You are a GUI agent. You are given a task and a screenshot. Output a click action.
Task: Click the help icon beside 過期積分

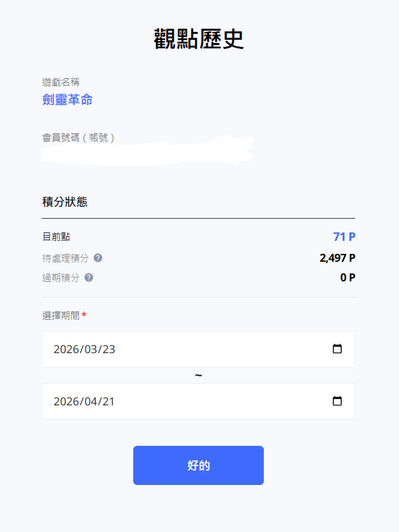(89, 277)
